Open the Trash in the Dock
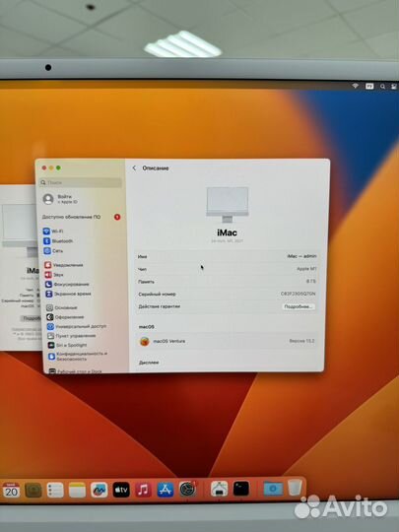The width and height of the screenshot is (399, 532). [295, 488]
